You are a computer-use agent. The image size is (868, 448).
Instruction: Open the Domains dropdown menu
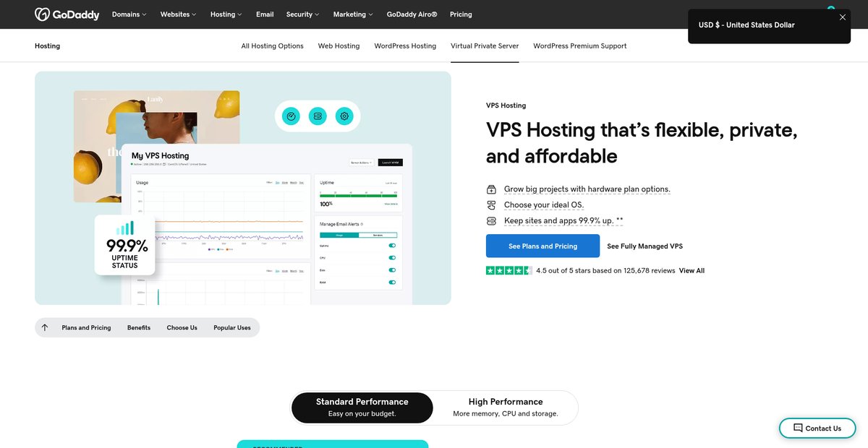(x=129, y=14)
